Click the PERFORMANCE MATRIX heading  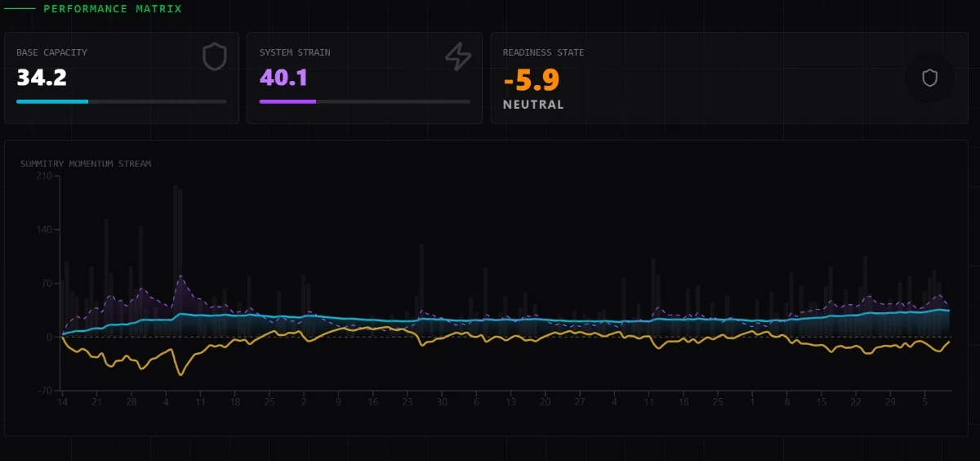(x=113, y=9)
